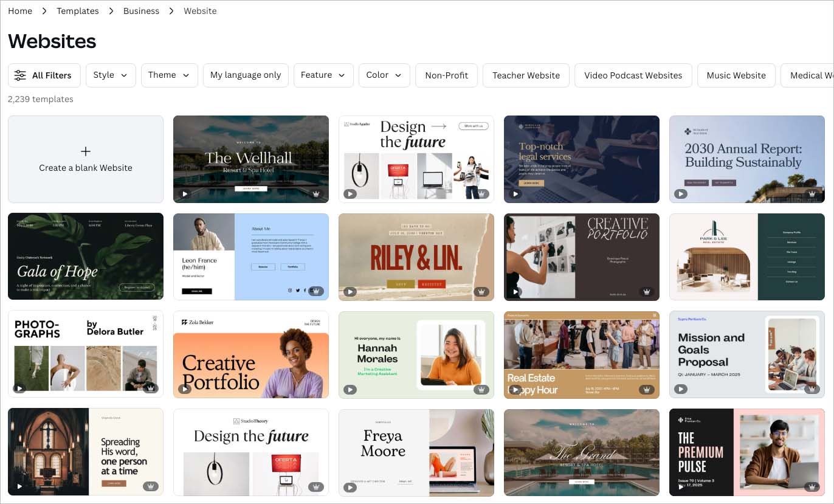
Task: Play preview on Creative Portfolio photographer template
Action: 515,291
